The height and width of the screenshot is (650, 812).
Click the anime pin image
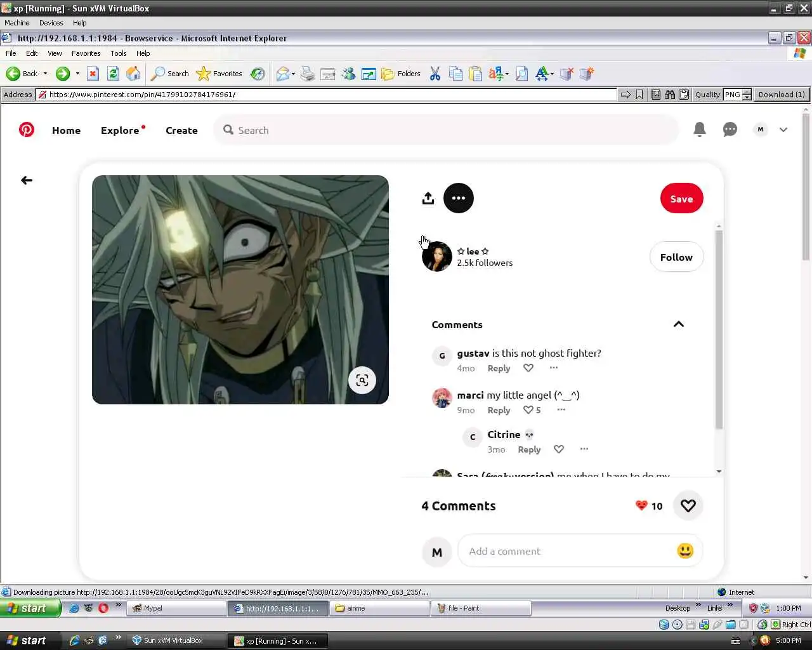[240, 289]
